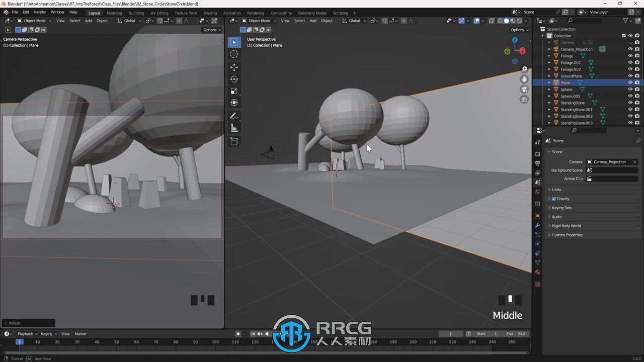
Task: Switch perspective/orthographic with grid gizmo icon
Action: coord(524,100)
